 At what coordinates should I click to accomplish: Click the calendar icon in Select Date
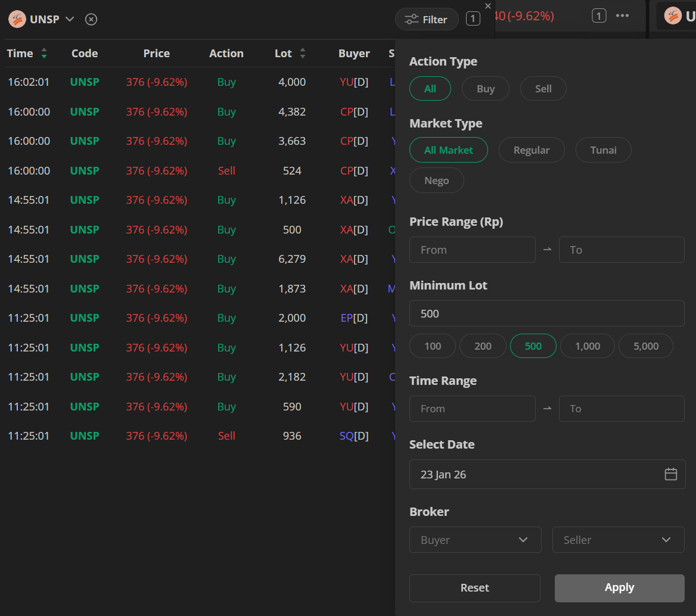tap(671, 474)
